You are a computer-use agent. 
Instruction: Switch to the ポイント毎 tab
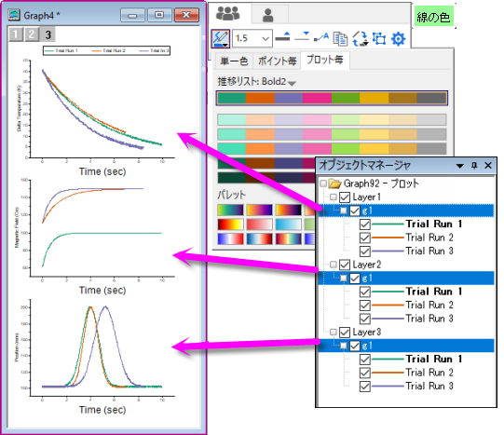coord(277,61)
